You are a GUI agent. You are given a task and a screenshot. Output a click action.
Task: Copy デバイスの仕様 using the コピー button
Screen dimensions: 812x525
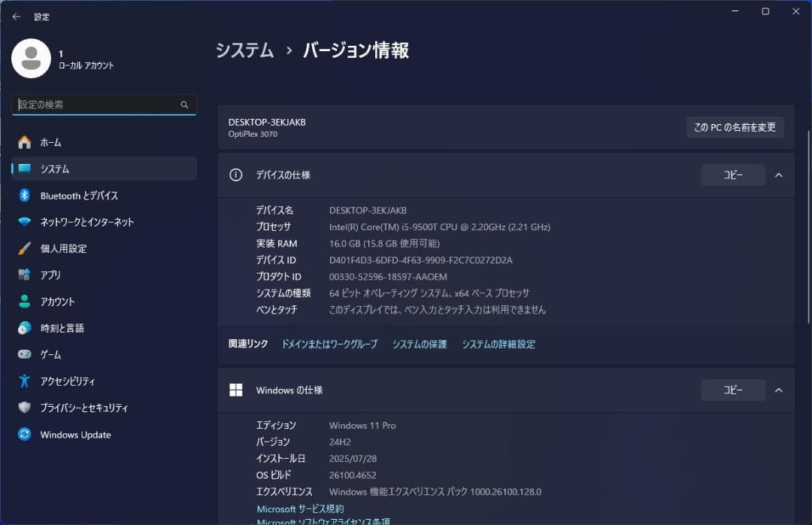(732, 174)
